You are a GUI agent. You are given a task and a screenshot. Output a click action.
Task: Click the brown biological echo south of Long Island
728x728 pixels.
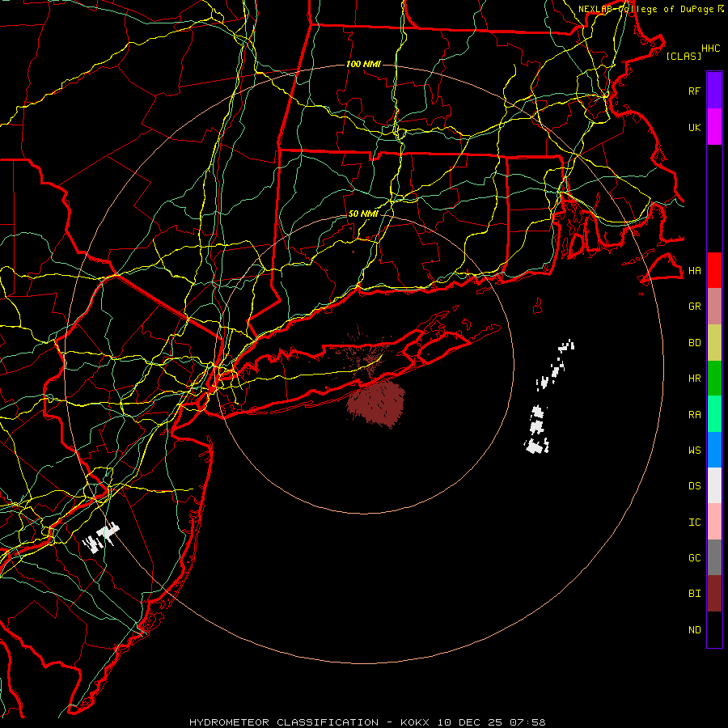pos(376,403)
